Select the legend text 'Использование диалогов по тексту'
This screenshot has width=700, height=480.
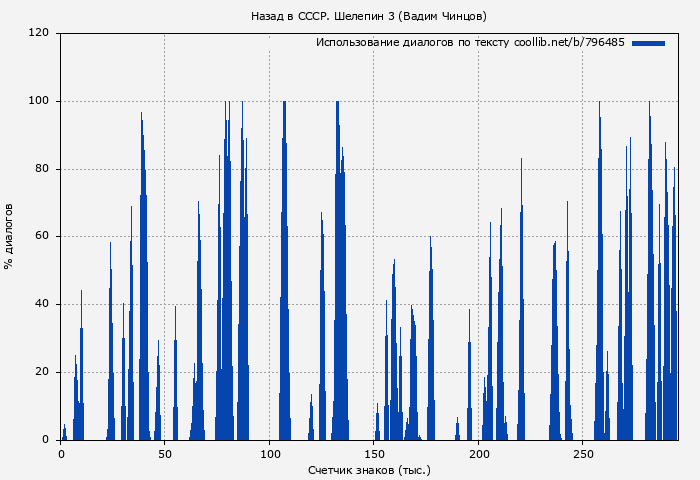pyautogui.click(x=413, y=43)
